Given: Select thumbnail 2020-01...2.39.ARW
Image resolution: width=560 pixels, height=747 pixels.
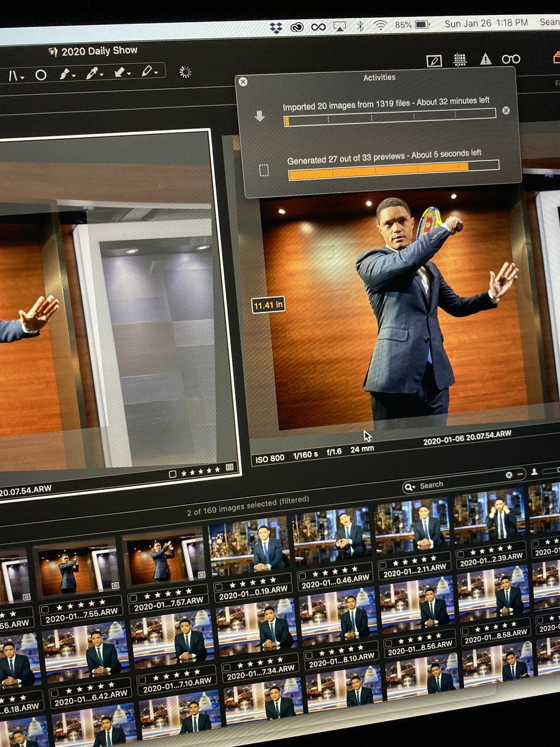Looking at the screenshot, I should (x=490, y=514).
